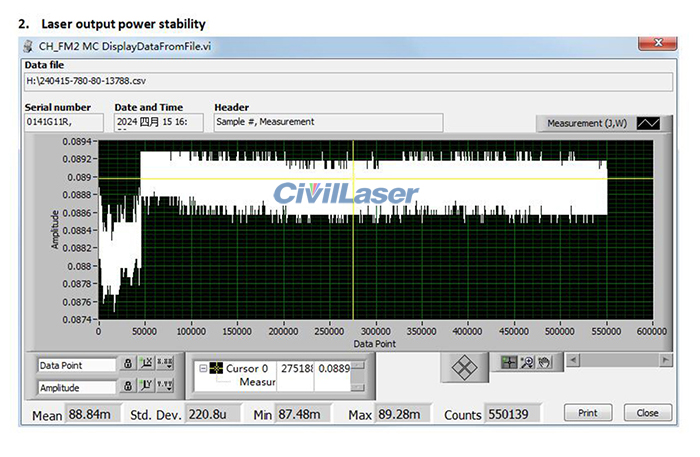
Task: Click the Serial number field
Action: click(63, 122)
